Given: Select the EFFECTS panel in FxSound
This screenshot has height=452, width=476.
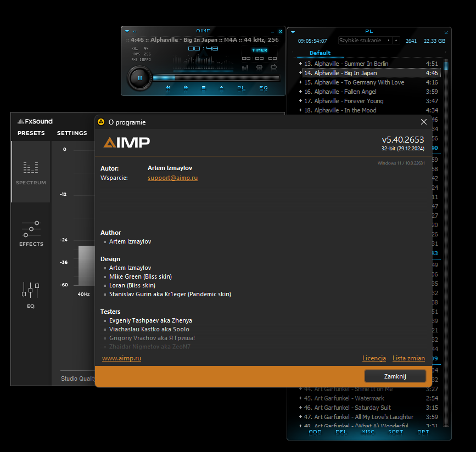Looking at the screenshot, I should pyautogui.click(x=31, y=233).
